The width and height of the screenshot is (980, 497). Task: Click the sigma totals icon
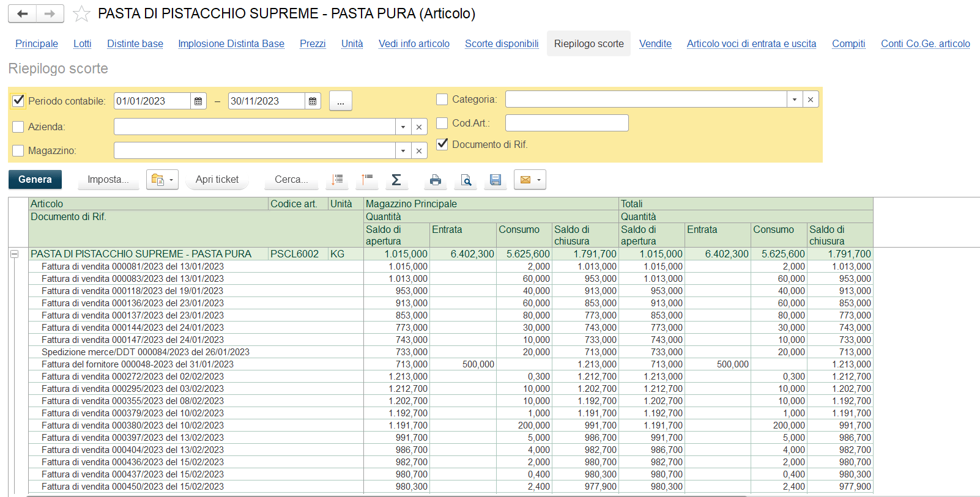[396, 180]
